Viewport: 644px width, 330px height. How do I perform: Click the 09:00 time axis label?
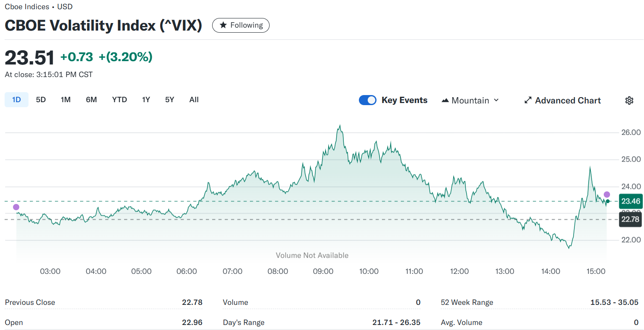point(323,271)
